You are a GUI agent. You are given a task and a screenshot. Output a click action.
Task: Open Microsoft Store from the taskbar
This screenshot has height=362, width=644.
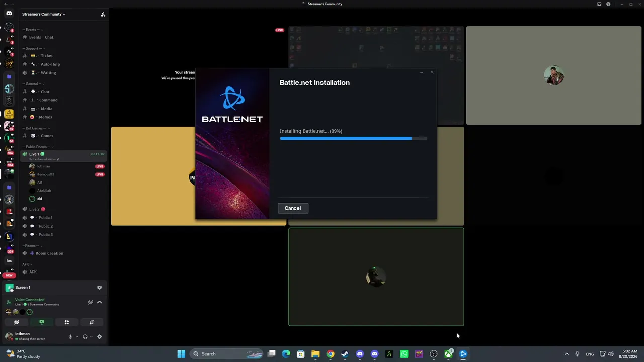tap(301, 354)
